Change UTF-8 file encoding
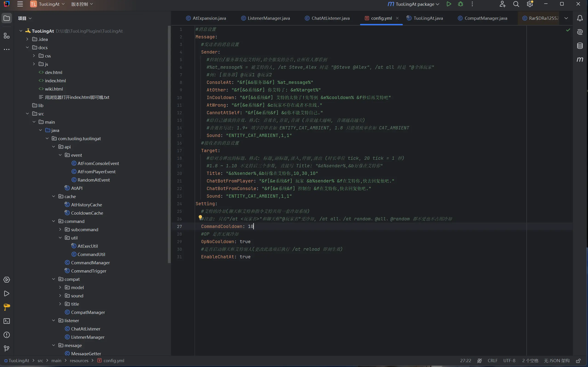 509,361
